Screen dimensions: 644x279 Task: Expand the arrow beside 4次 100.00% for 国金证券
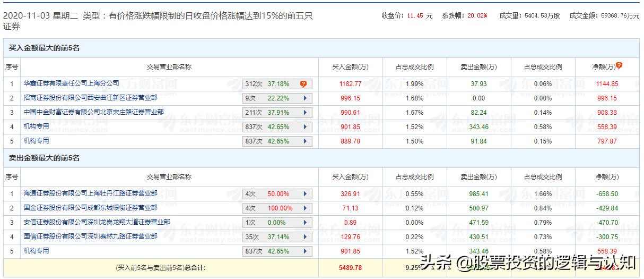(x=305, y=208)
